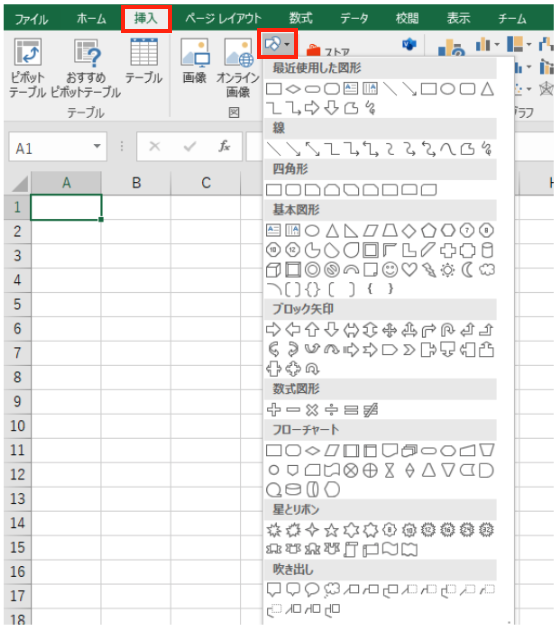The height and width of the screenshot is (630, 559).
Task: Select the cube shape in 基本図形
Action: [273, 270]
